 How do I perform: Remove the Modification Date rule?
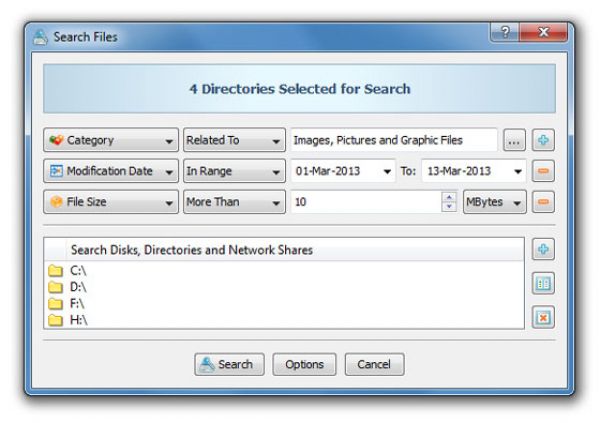click(543, 171)
